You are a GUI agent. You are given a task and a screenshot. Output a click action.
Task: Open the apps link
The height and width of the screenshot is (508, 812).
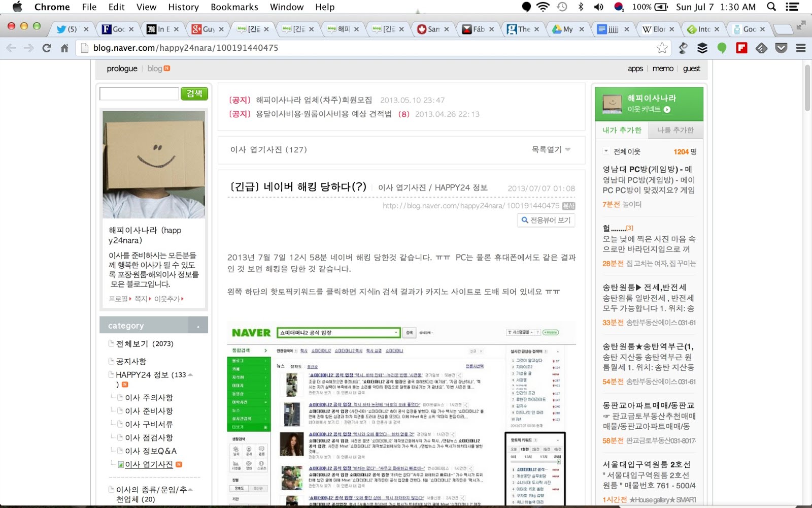[635, 69]
